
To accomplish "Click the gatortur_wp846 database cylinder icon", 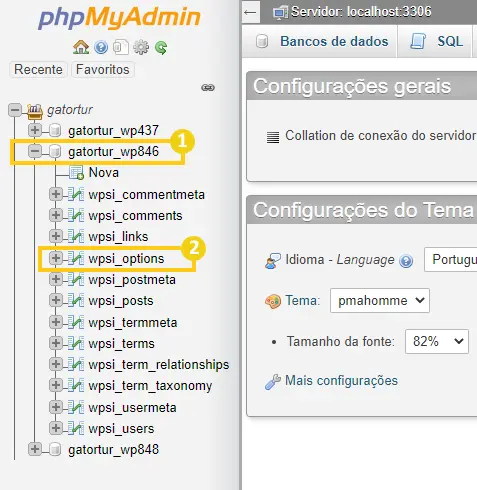I will click(55, 152).
